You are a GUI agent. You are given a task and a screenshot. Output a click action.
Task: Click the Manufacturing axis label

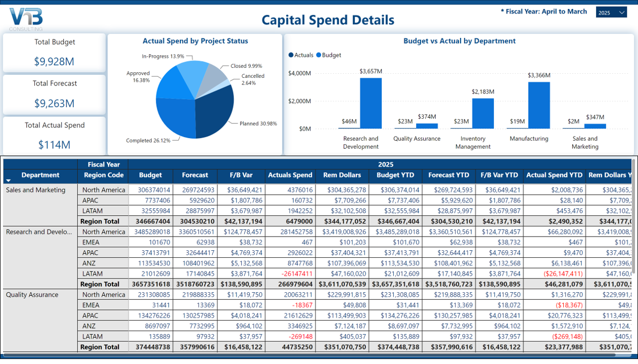529,139
